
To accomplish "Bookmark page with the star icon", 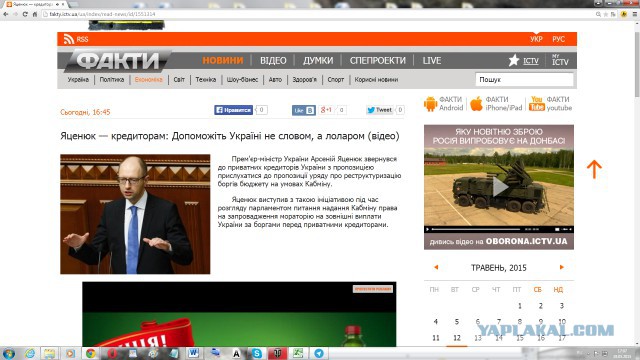I will tap(606, 14).
